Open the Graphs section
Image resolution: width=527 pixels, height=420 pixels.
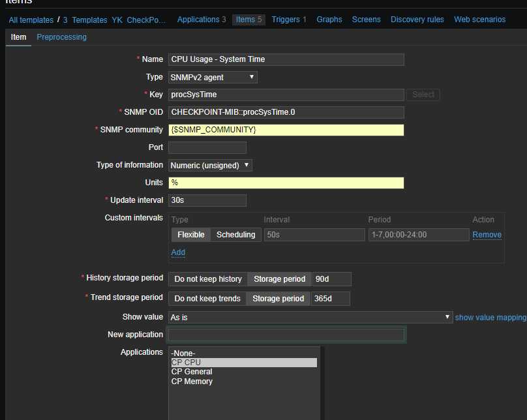pos(329,20)
